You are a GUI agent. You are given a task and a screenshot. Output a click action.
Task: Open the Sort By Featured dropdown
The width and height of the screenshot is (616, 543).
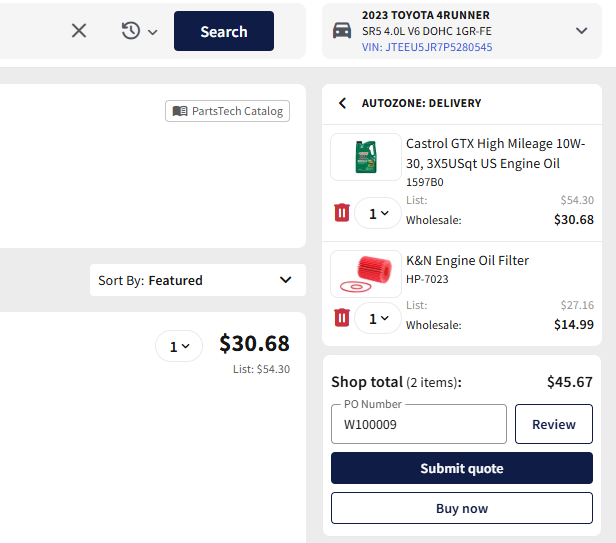pyautogui.click(x=198, y=280)
